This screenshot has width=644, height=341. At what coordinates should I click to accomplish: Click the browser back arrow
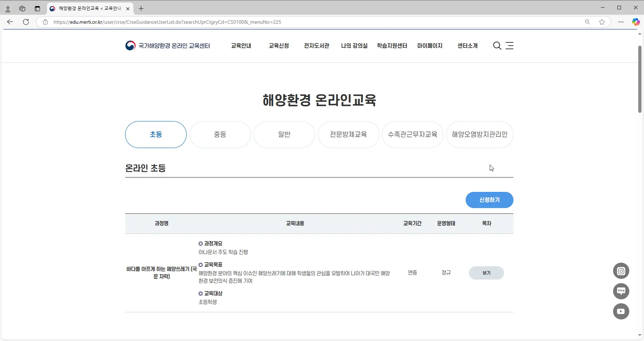point(10,22)
